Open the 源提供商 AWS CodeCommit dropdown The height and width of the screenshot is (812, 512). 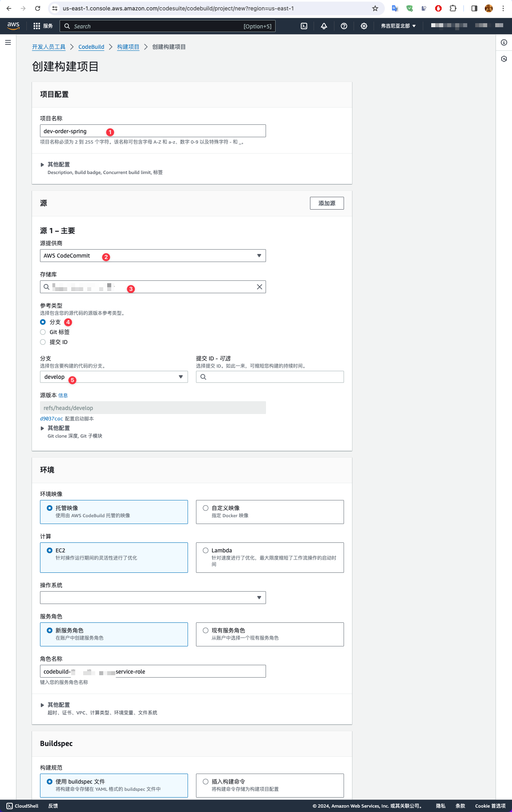click(153, 256)
